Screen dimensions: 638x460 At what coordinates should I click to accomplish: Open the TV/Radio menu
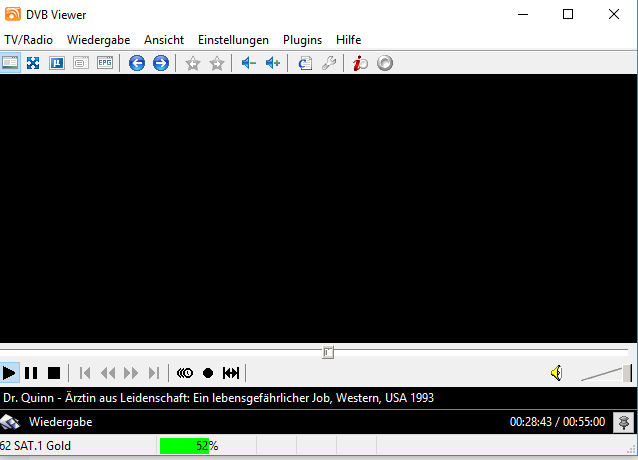coord(28,39)
